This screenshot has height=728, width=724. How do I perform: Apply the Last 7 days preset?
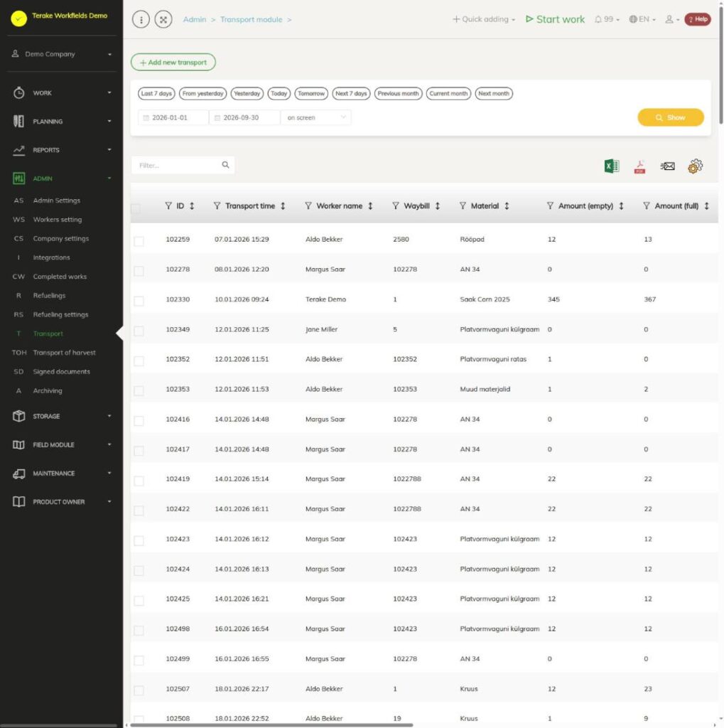point(156,93)
